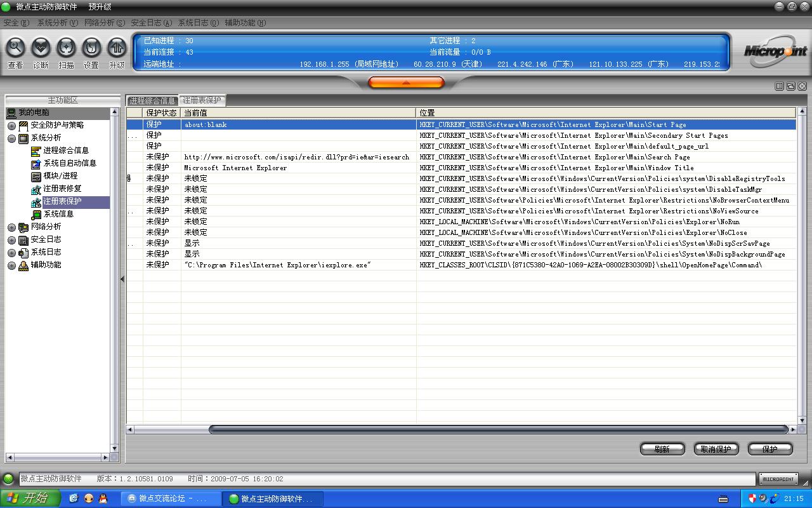Open the 辅助功能(H) menu
This screenshot has width=812, height=508.
(245, 23)
